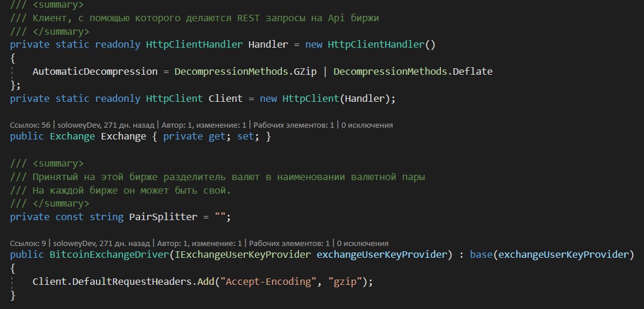Open the 'Ссылок: 9' references CodeLens link
The width and height of the screenshot is (644, 309).
pyautogui.click(x=26, y=243)
